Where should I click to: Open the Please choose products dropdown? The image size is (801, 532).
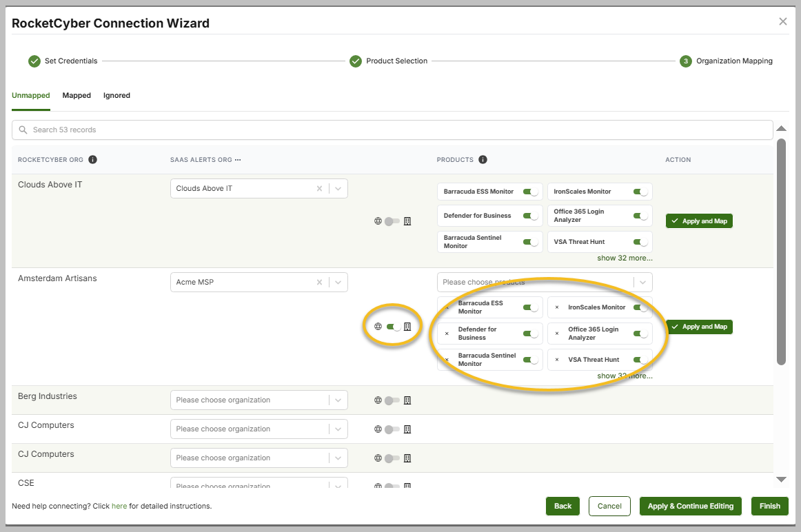click(545, 283)
